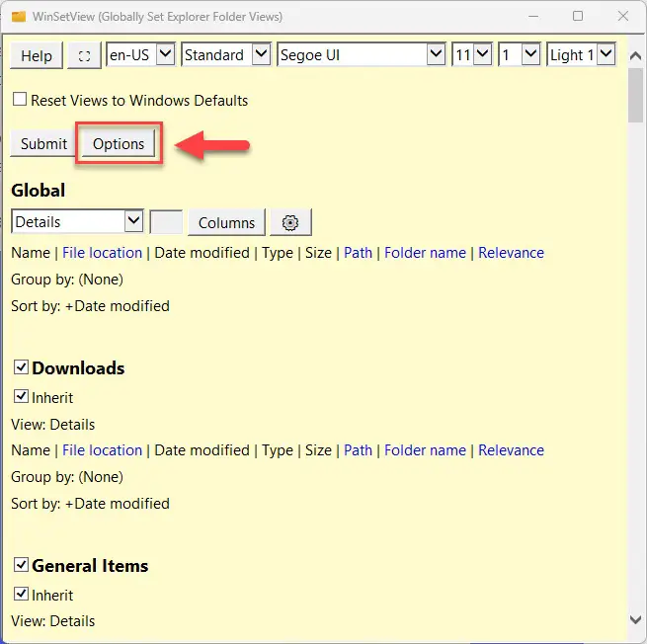The width and height of the screenshot is (647, 644).
Task: Toggle Inherit checkbox under Downloads
Action: 21,396
